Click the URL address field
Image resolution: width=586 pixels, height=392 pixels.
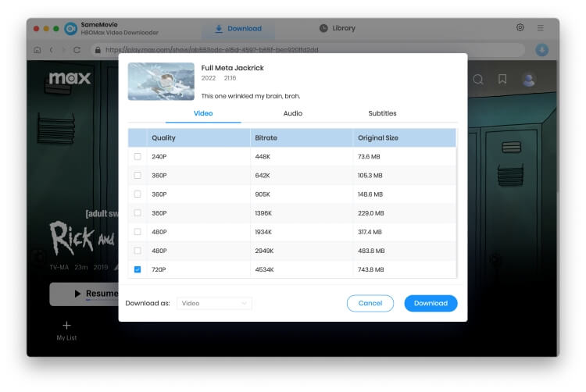306,50
